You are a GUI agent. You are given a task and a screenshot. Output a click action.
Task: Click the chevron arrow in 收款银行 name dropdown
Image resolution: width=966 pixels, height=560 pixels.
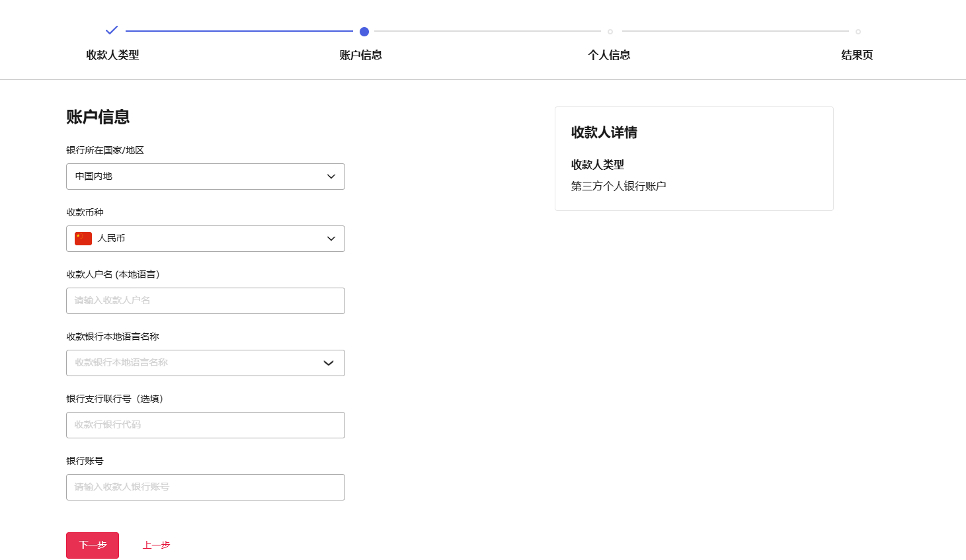(x=329, y=363)
